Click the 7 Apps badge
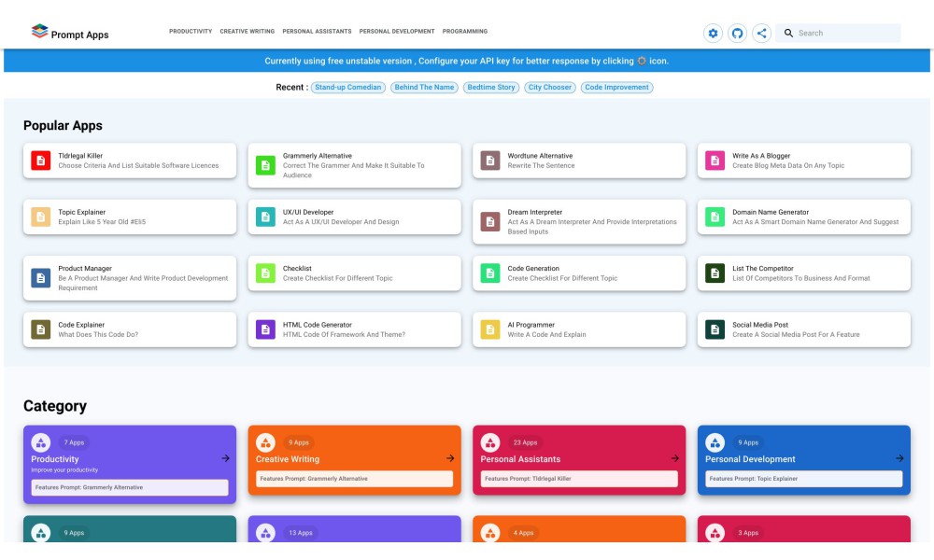Viewport: 934px width, 560px height. 74,442
